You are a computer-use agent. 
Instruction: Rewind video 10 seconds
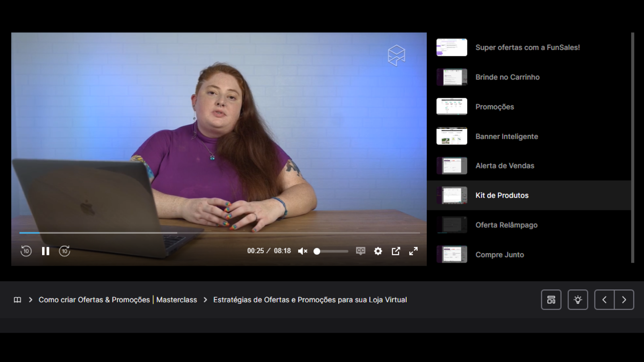[x=26, y=251]
